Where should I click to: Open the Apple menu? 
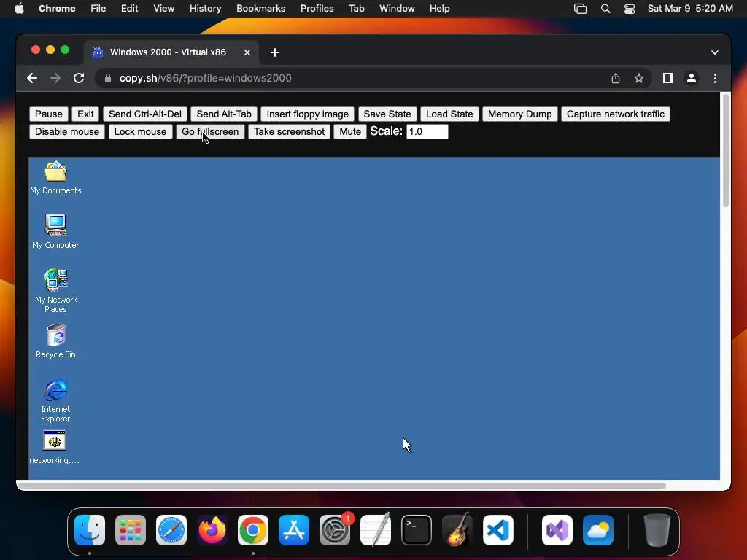click(x=19, y=9)
